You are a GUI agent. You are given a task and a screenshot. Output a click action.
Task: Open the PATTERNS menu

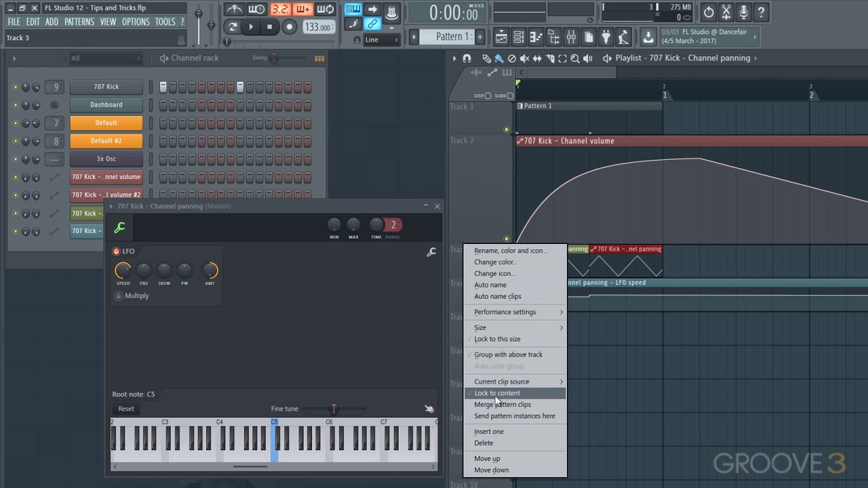(x=79, y=22)
